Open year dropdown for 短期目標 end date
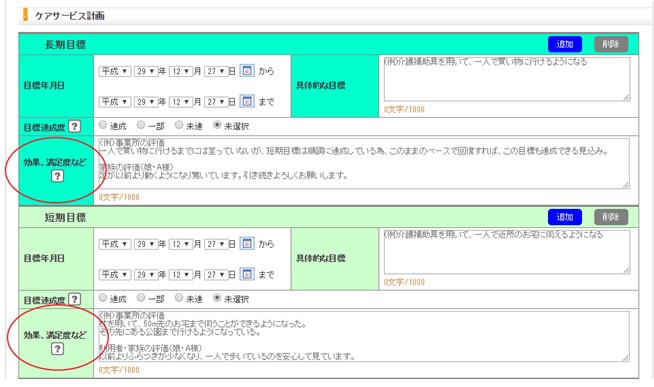The height and width of the screenshot is (387, 654). click(x=146, y=275)
